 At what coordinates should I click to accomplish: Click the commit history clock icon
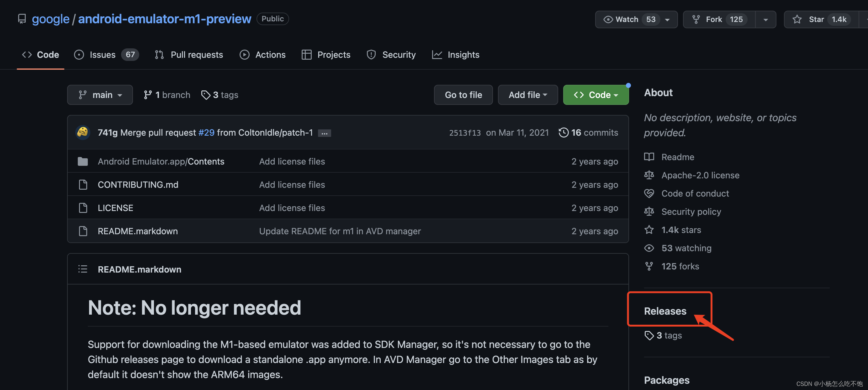564,132
